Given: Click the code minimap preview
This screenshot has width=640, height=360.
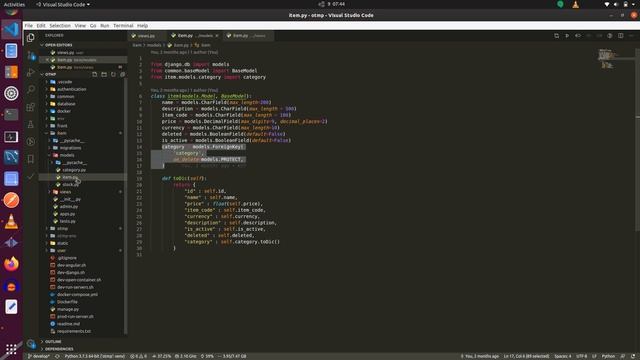Looking at the screenshot, I should (608, 59).
